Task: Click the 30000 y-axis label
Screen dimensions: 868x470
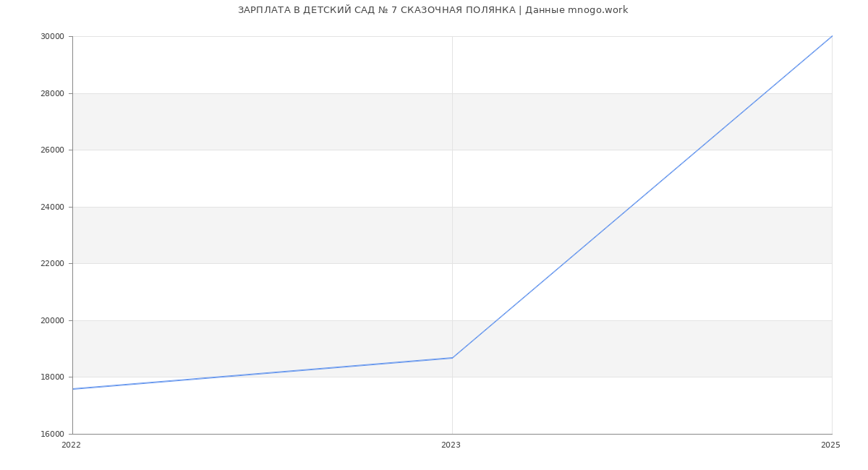Action: [54, 37]
